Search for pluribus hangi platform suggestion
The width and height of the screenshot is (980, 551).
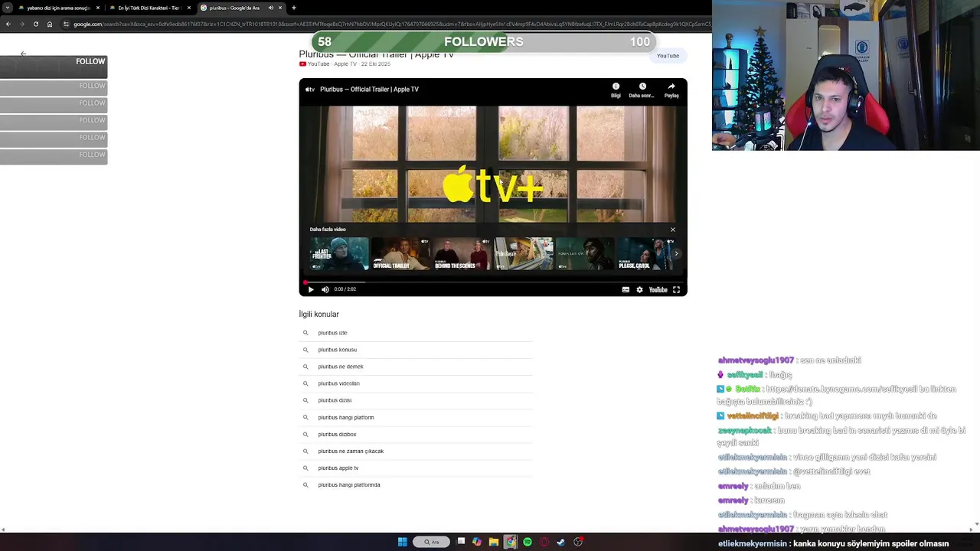tap(415, 417)
